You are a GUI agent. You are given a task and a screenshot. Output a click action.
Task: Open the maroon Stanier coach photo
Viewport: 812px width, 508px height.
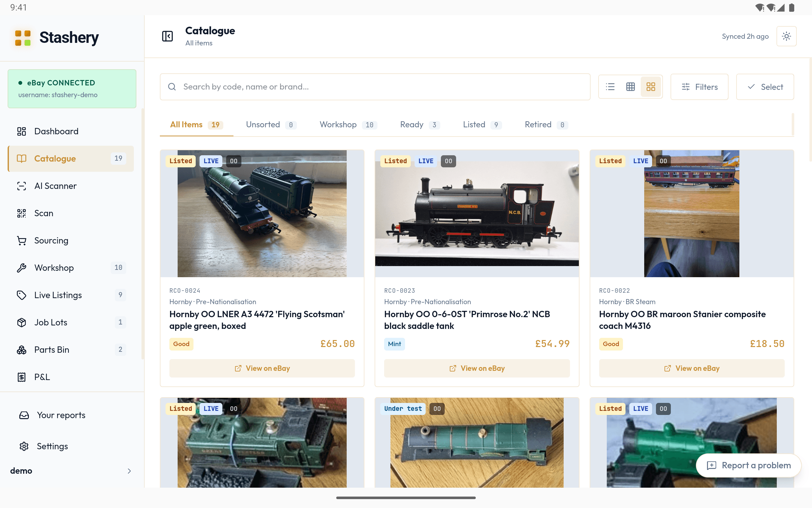(691, 214)
